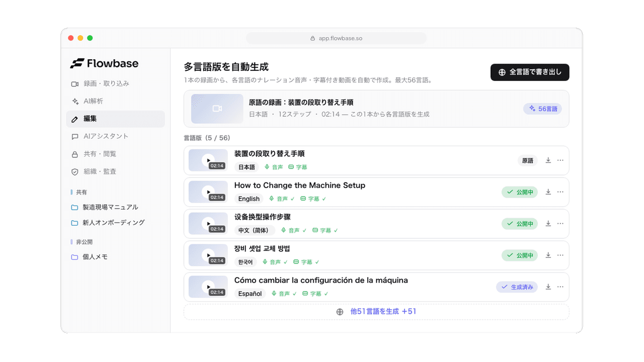The image size is (644, 362).
Task: Click 音声 indicator on Español row
Action: point(284,294)
